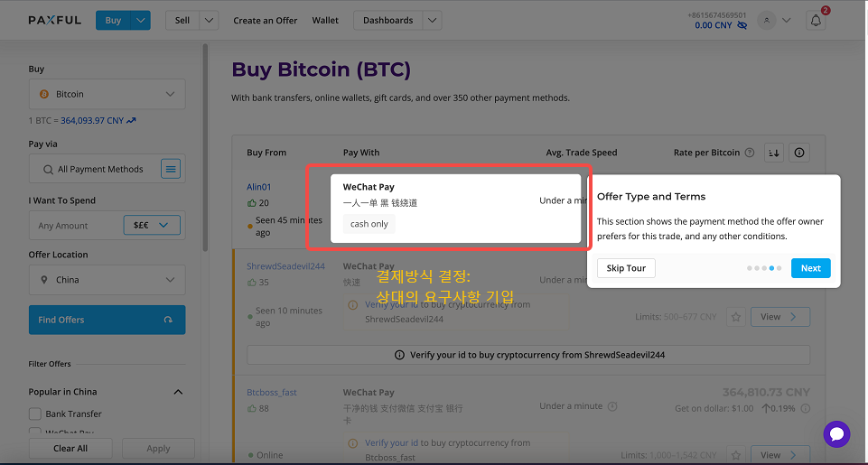Open the ShrewdSeadevil244 seller profile
Image resolution: width=868 pixels, height=465 pixels.
285,266
